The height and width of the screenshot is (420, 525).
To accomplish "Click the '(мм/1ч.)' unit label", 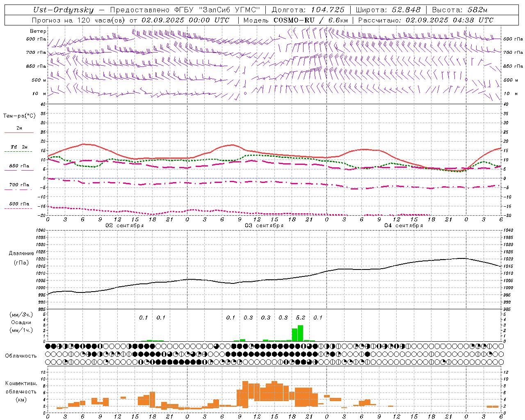I will click(x=21, y=330).
